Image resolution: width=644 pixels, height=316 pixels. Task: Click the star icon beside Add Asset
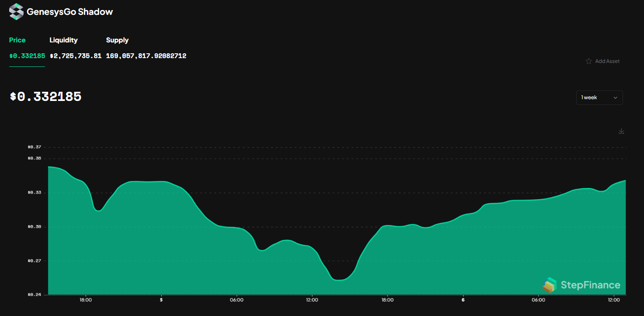(589, 61)
